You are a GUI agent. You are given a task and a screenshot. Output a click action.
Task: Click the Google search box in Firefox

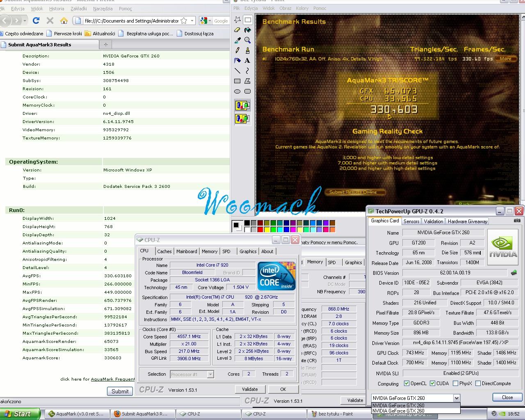(221, 21)
